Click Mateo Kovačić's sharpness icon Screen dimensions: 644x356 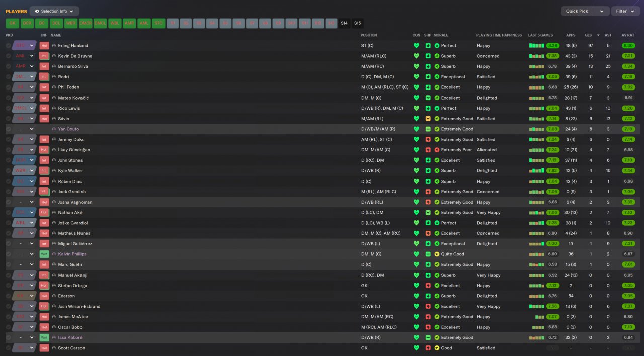(428, 98)
